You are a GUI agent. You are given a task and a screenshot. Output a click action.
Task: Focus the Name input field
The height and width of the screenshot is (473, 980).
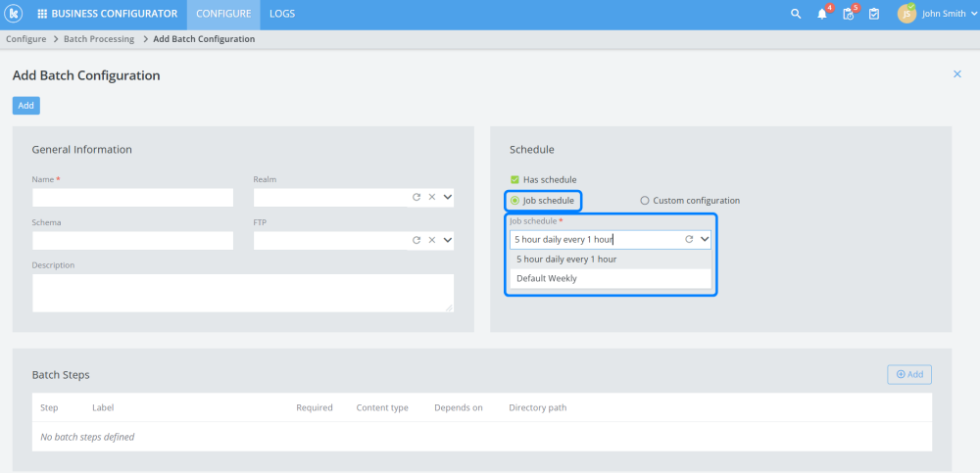click(132, 198)
